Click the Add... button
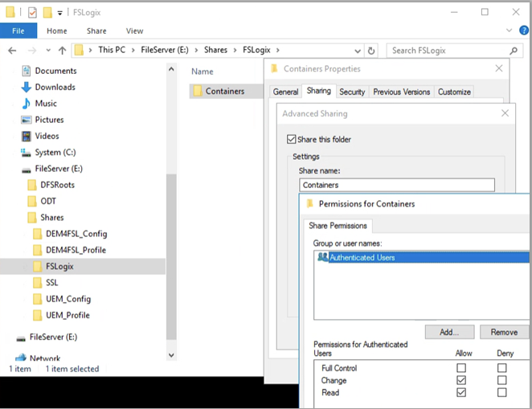Viewport: 532px width, 409px height. [449, 332]
